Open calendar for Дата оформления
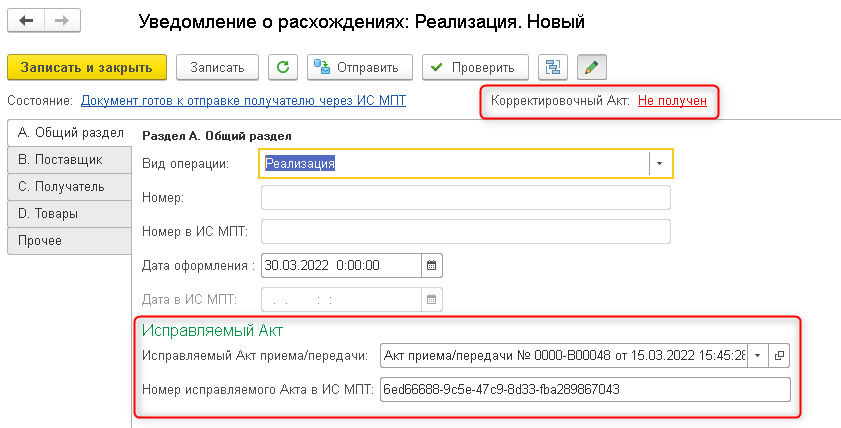Screen dimensions: 841x428 pyautogui.click(x=432, y=265)
